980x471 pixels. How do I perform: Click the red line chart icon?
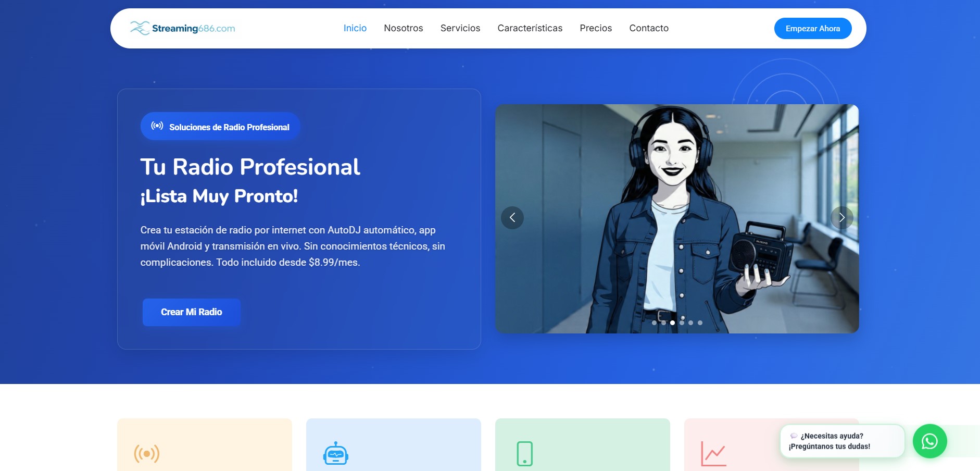[x=713, y=454]
